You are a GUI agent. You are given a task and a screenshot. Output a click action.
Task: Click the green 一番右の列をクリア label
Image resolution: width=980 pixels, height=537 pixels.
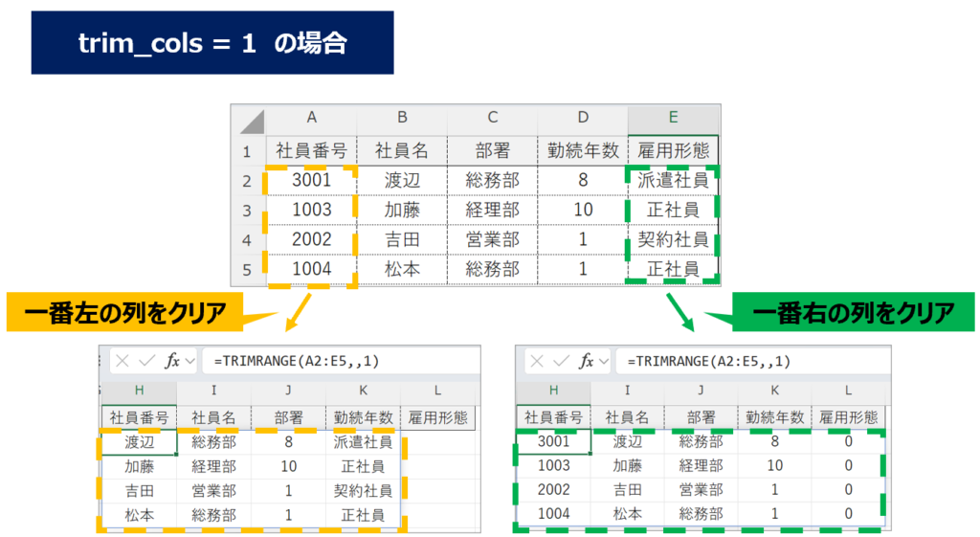click(853, 312)
